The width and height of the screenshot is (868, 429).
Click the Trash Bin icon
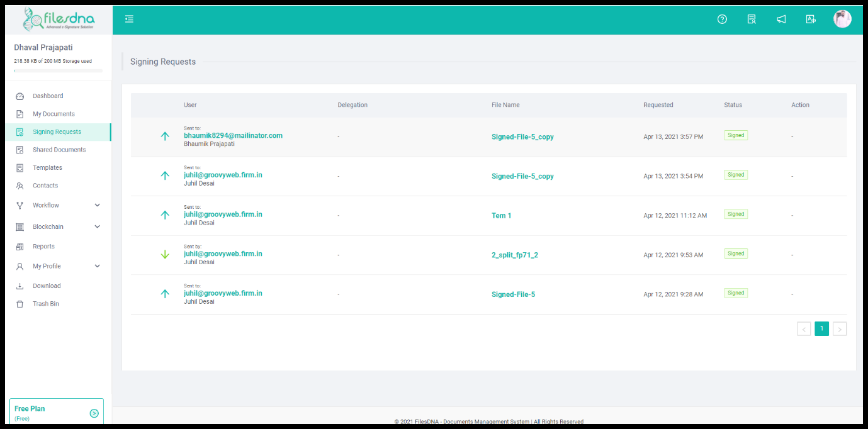pyautogui.click(x=20, y=304)
